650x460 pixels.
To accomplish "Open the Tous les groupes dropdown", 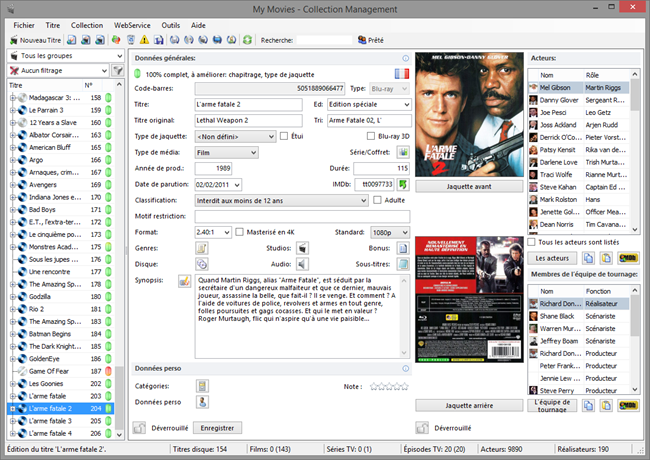I will click(x=66, y=56).
